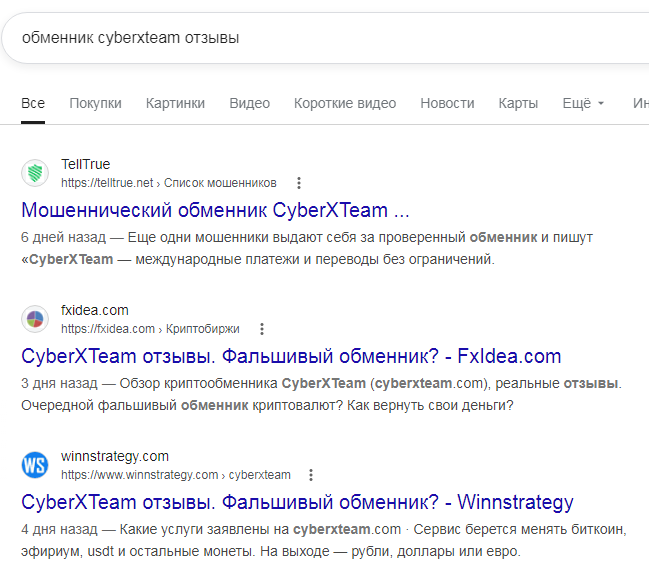This screenshot has height=564, width=649.
Task: Open three-dot menu for winnstrategy result
Action: (x=311, y=475)
